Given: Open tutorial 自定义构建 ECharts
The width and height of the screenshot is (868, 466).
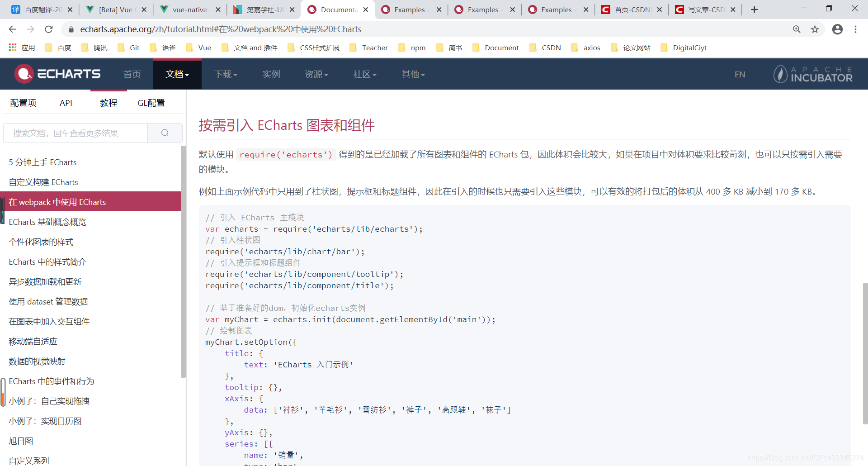Looking at the screenshot, I should point(90,182).
